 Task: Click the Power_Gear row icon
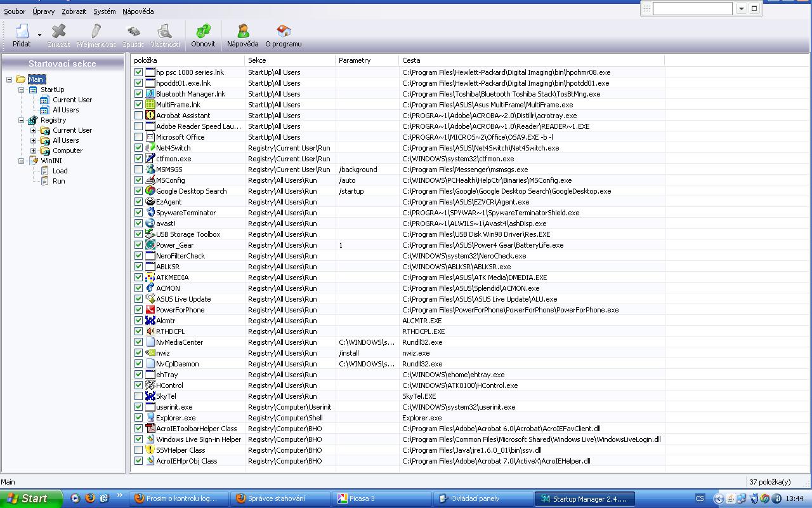(150, 245)
